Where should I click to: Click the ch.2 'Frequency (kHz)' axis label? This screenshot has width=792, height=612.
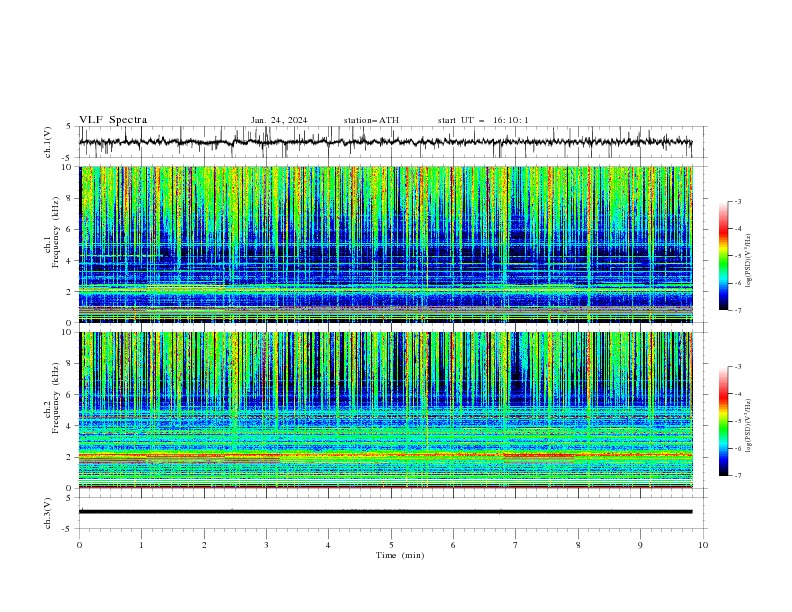pyautogui.click(x=56, y=398)
